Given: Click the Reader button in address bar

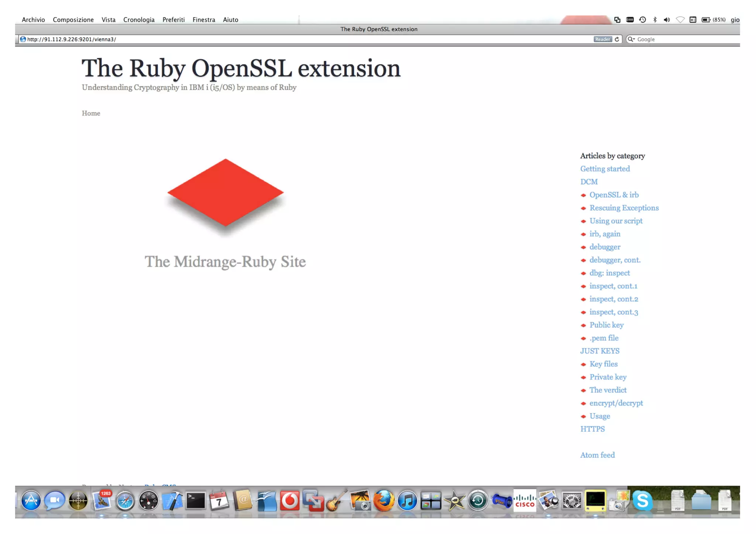Looking at the screenshot, I should coord(602,39).
